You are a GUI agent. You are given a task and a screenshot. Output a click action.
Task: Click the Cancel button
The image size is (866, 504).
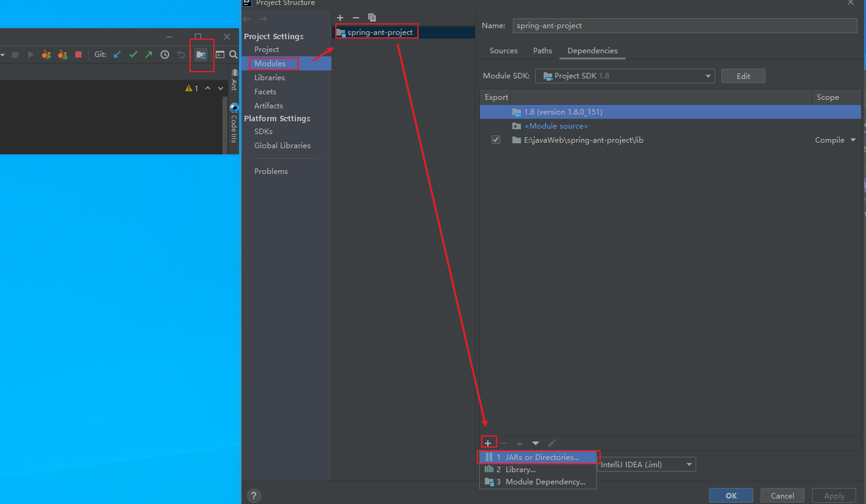pos(783,495)
